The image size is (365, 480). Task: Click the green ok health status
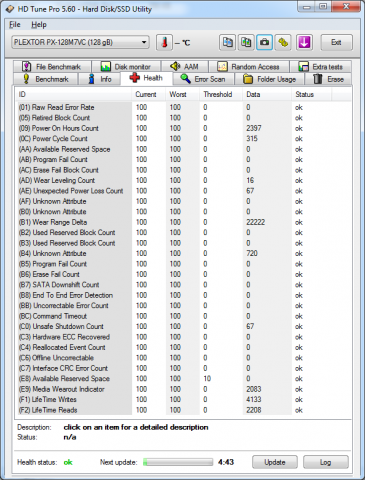pyautogui.click(x=68, y=462)
